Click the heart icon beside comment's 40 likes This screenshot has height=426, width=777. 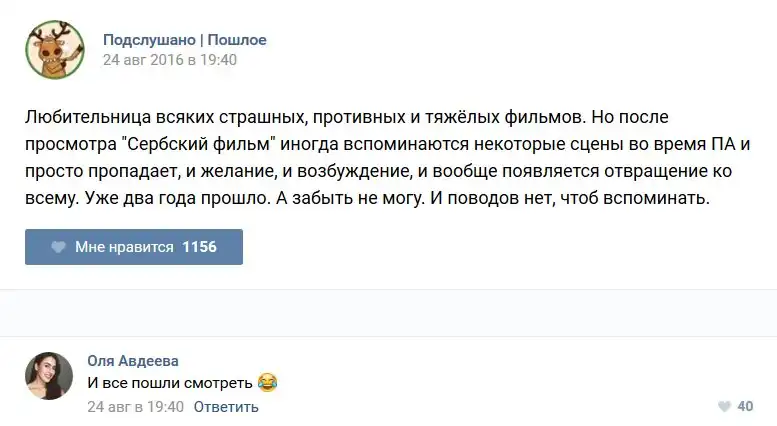(724, 407)
